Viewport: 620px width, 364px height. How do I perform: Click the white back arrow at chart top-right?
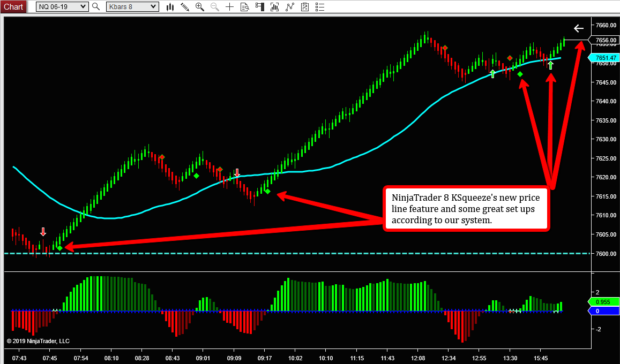[578, 29]
